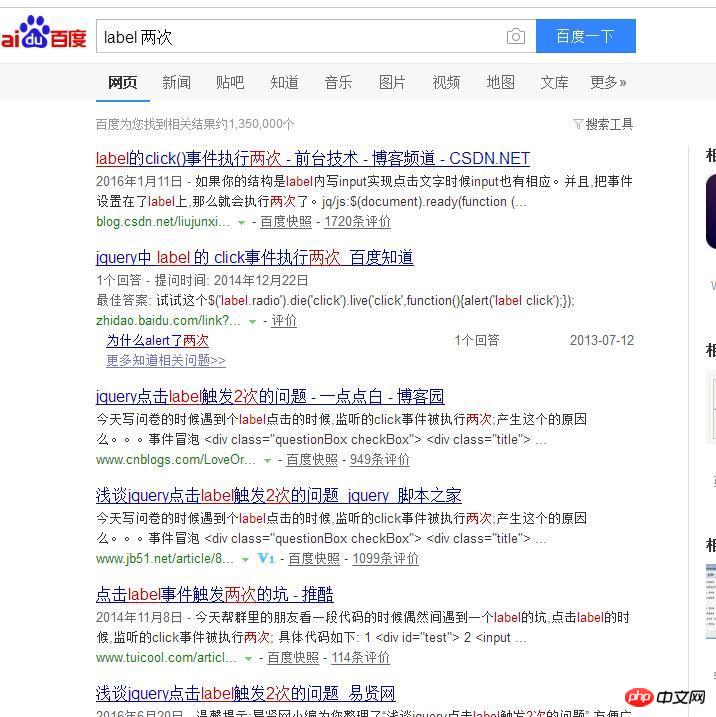Open the 贴吧 tab

[x=230, y=82]
